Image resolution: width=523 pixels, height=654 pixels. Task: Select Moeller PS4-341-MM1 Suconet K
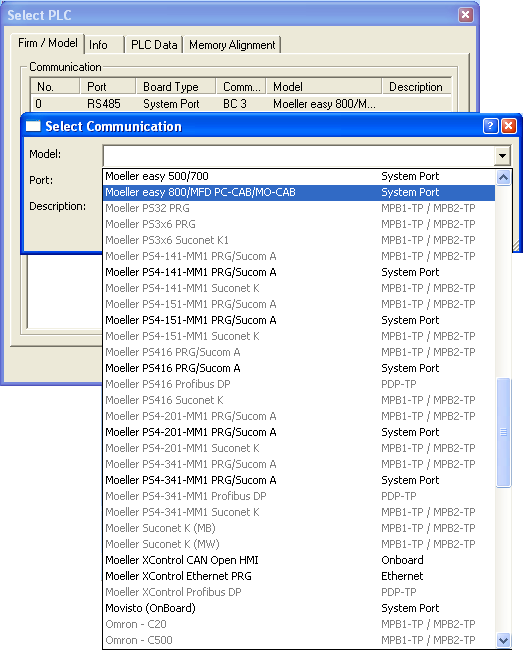[x=299, y=512]
